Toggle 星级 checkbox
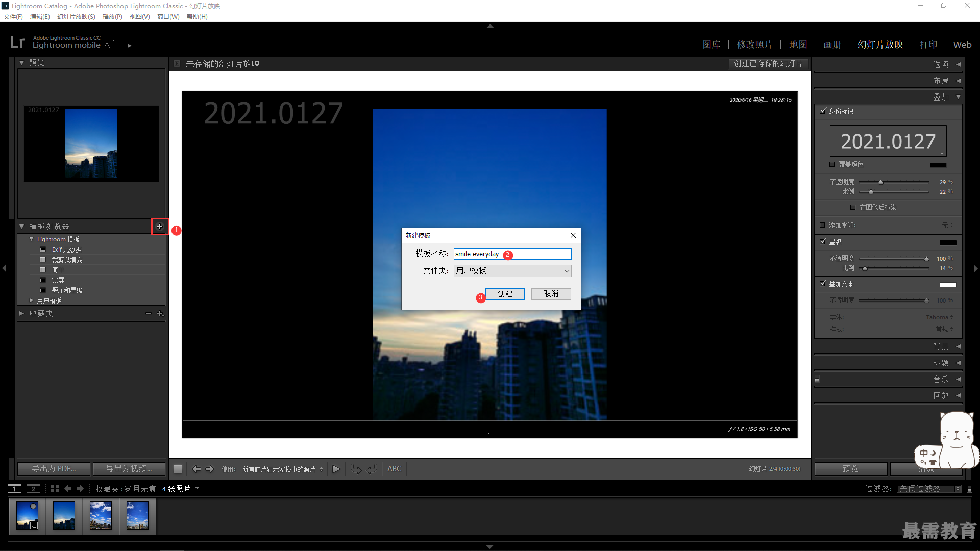 (x=823, y=241)
